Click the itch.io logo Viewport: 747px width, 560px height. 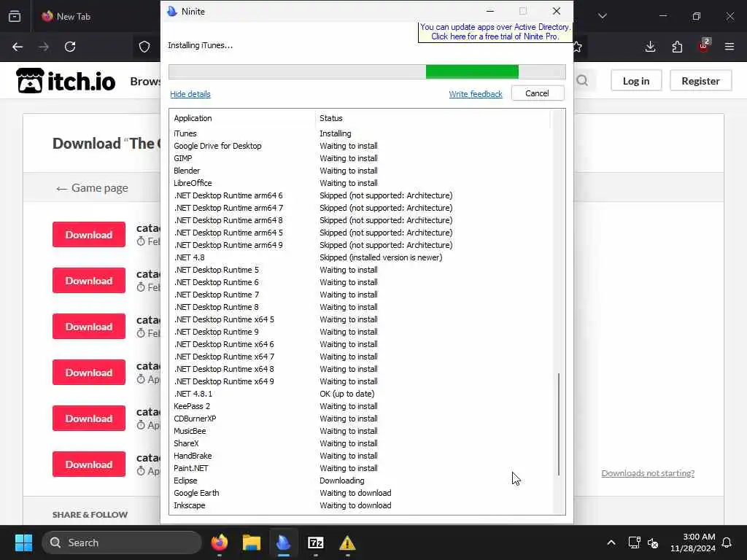coord(66,81)
